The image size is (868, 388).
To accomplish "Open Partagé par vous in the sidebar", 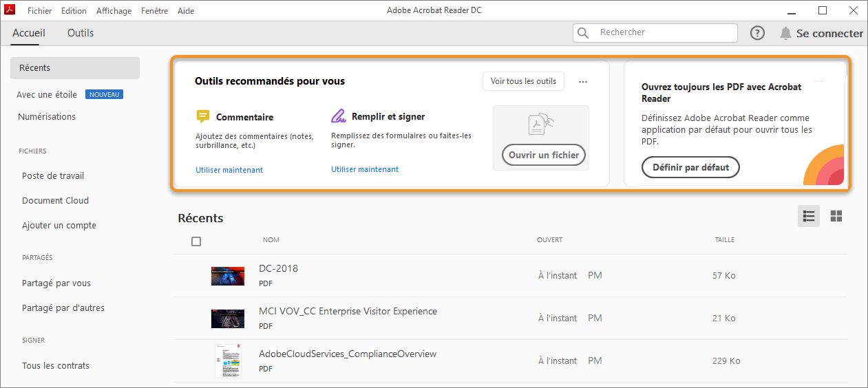I will (56, 283).
